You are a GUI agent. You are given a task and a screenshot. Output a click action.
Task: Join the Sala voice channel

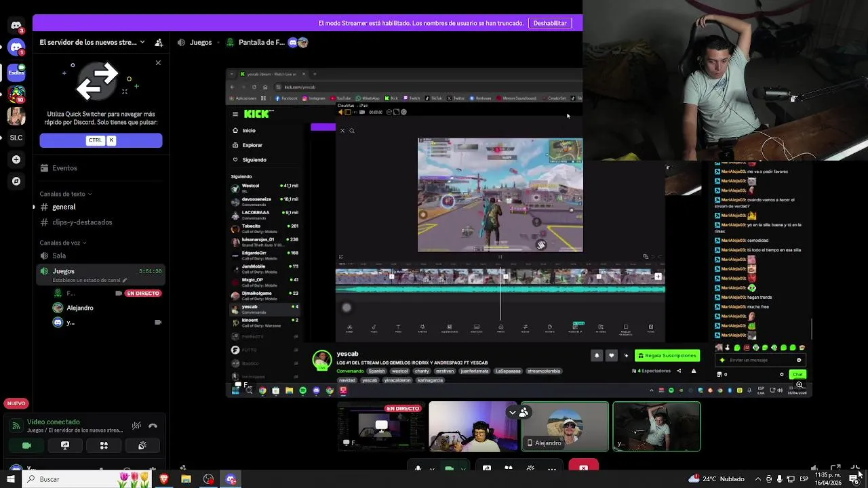(100, 256)
